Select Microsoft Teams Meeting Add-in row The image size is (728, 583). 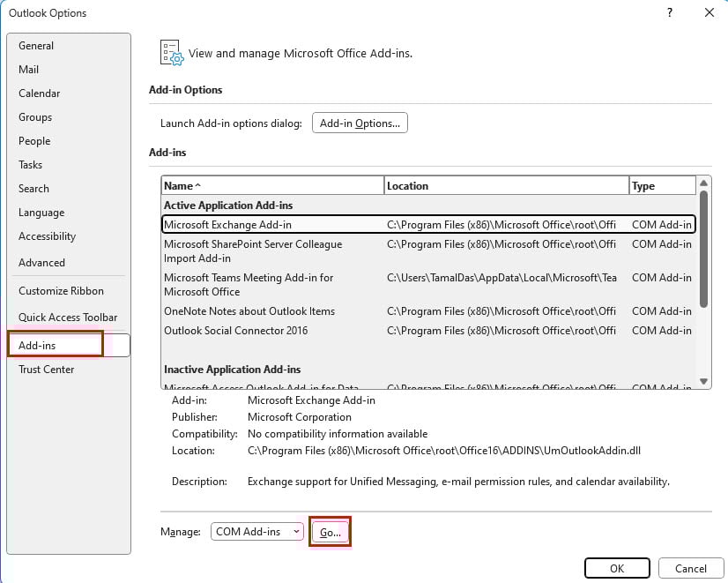428,284
